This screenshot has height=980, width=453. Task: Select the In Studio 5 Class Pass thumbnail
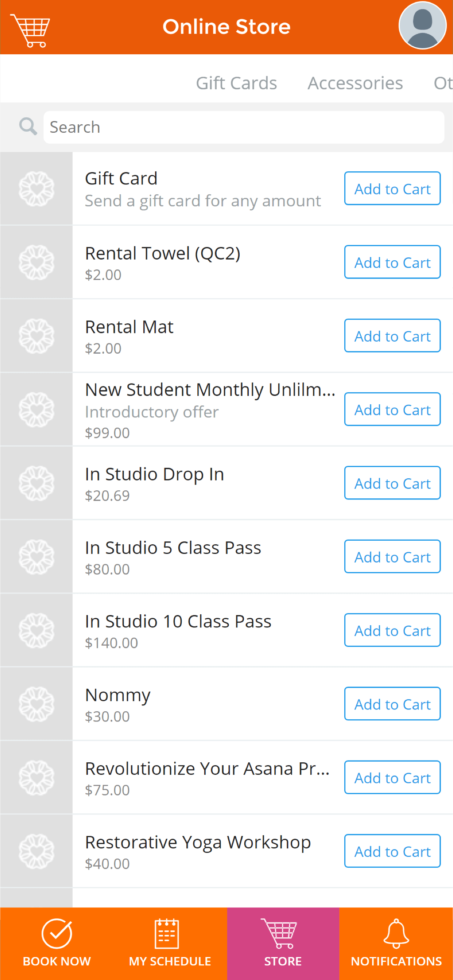pyautogui.click(x=36, y=557)
